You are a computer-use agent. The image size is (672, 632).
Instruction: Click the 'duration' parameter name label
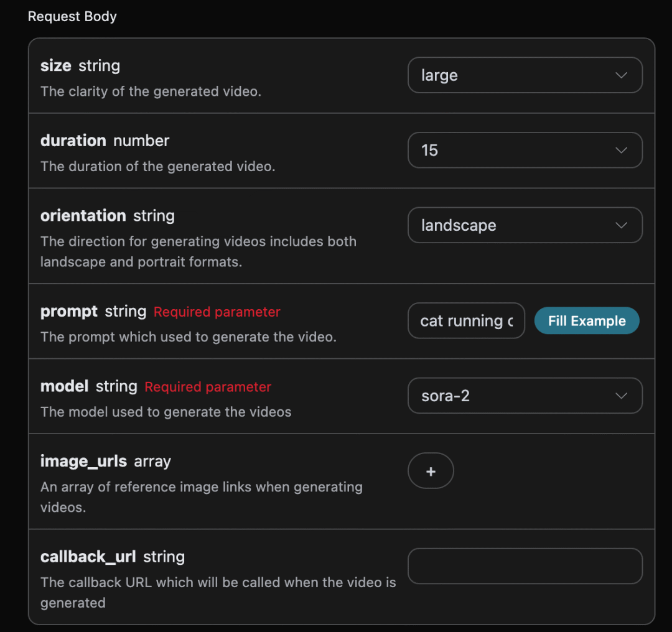tap(73, 141)
